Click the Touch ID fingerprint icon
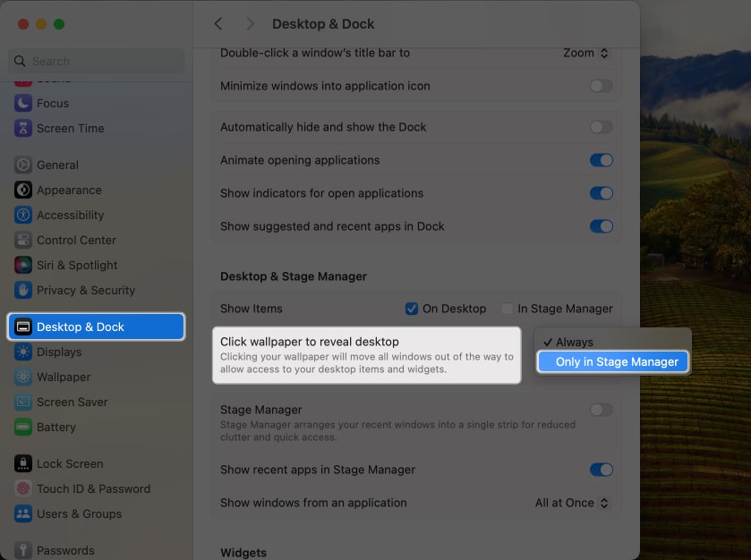 coord(23,488)
